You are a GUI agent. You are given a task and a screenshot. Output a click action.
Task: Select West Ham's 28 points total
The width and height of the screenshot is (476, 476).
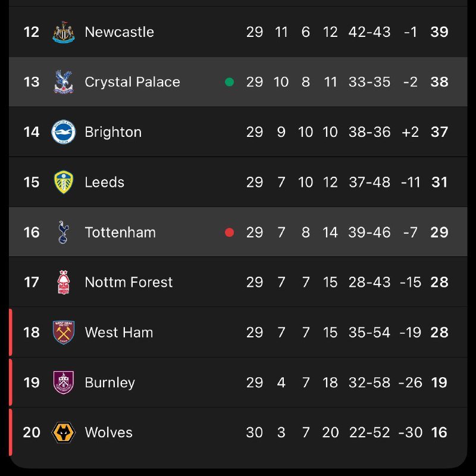[439, 332]
